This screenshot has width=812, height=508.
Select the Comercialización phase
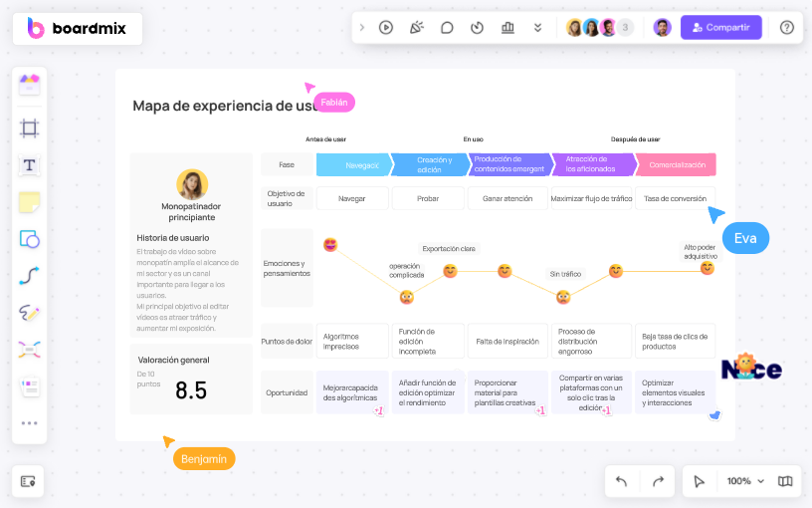tap(676, 164)
